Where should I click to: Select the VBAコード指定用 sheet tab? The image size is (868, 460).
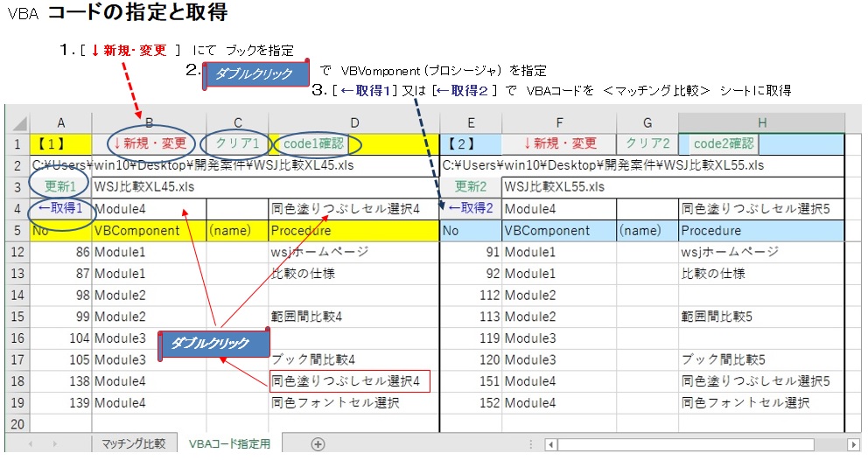click(x=229, y=444)
